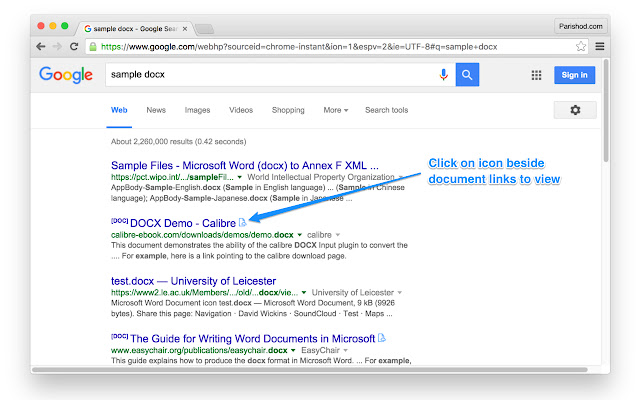Click the blue search magnifier button

coord(467,75)
